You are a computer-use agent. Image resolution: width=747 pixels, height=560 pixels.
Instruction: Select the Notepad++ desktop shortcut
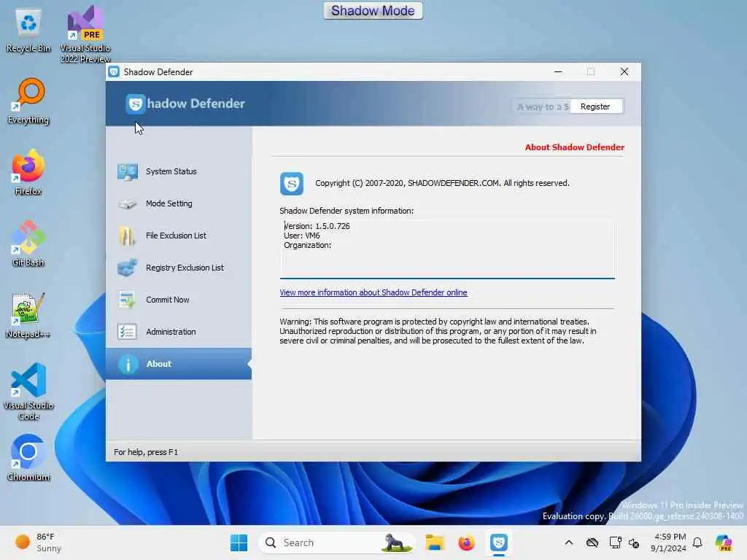pyautogui.click(x=28, y=315)
